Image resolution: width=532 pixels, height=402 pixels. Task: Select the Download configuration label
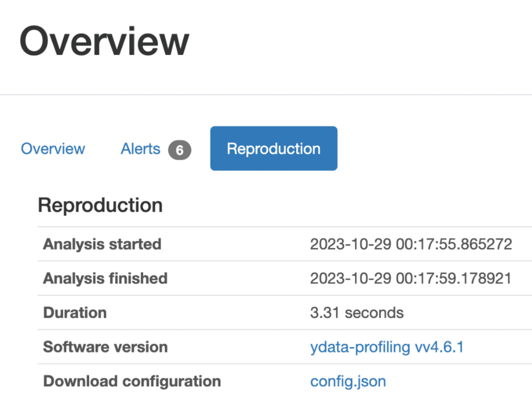(132, 381)
